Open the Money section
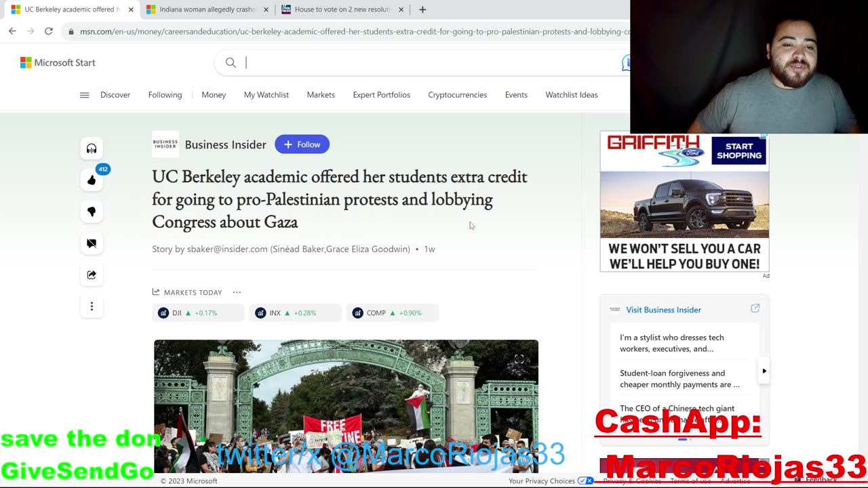This screenshot has height=488, width=868. pyautogui.click(x=214, y=95)
